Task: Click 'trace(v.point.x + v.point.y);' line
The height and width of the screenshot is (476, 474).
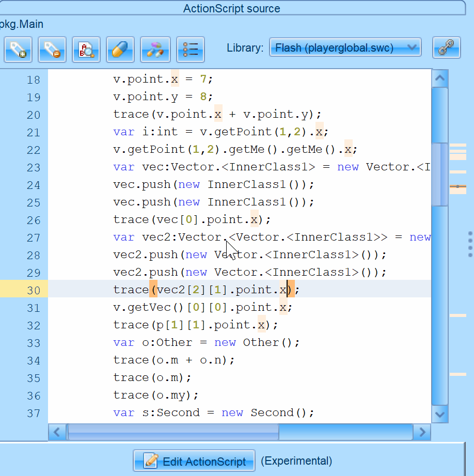Action: 217,115
